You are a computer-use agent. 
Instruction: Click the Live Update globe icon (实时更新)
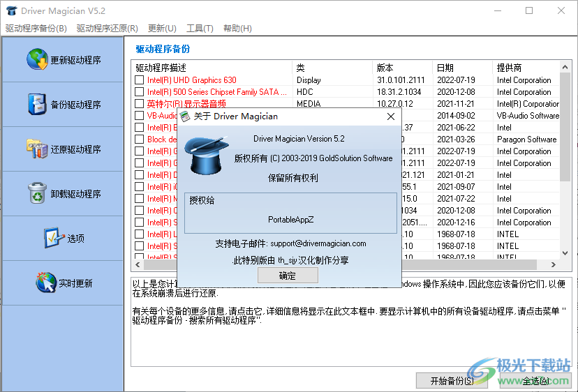click(46, 282)
